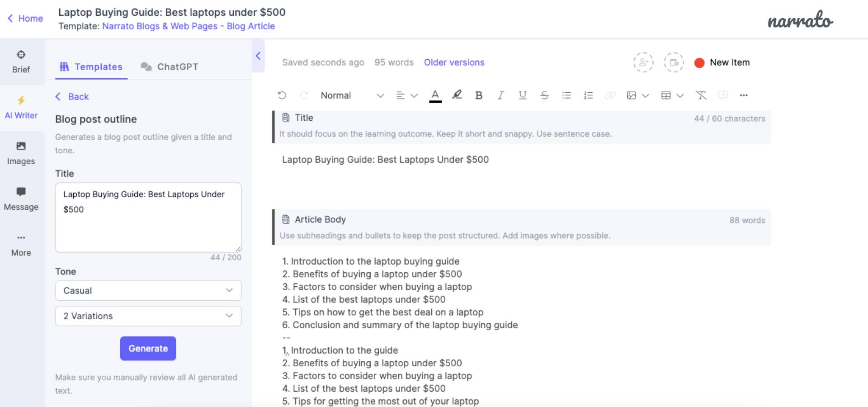Expand the 2 Variations dropdown

click(148, 316)
